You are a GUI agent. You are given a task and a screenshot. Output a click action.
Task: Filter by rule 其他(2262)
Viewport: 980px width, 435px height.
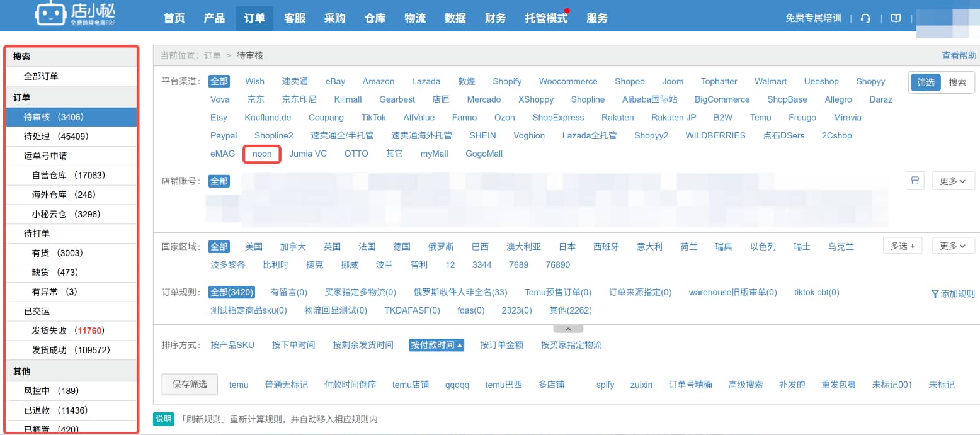(x=571, y=310)
